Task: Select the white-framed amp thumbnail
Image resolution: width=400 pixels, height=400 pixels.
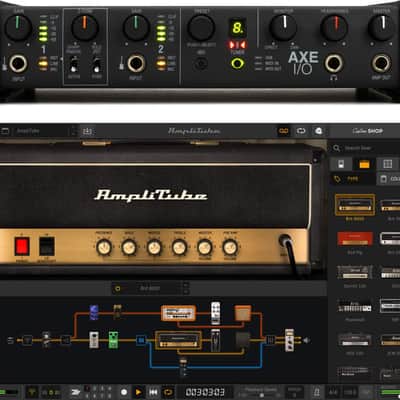Action: coord(390,238)
